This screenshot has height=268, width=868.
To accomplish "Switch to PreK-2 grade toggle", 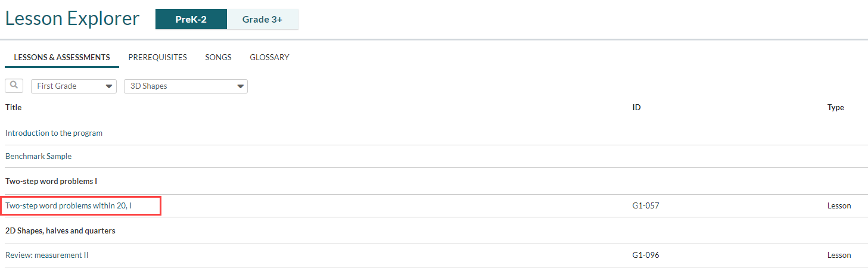I will tap(191, 19).
